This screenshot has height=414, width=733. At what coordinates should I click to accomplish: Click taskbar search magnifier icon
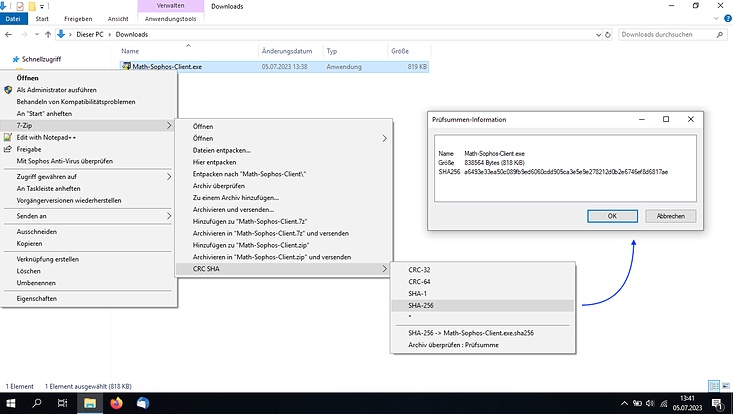36,403
